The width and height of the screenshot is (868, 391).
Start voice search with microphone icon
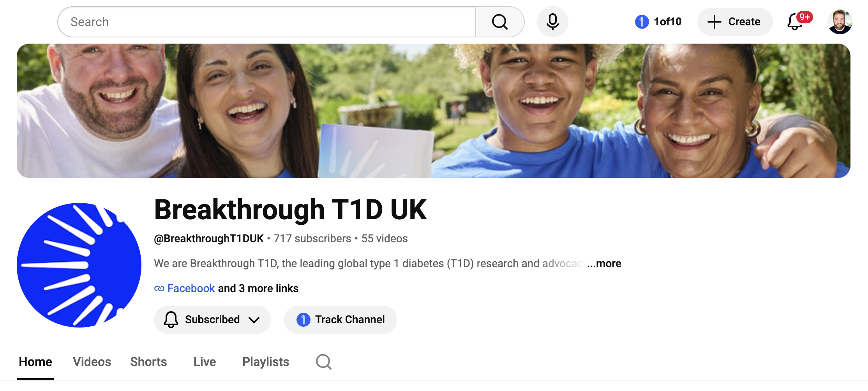[552, 22]
